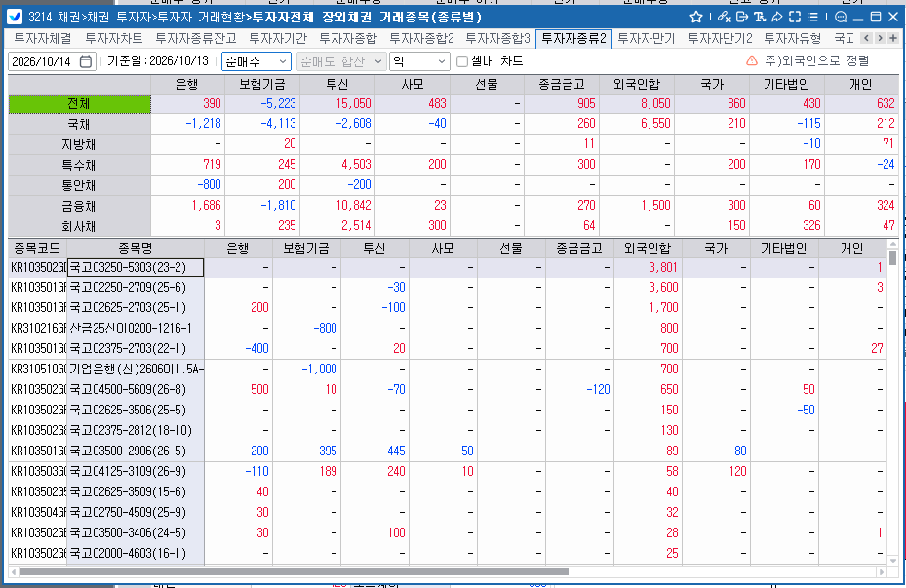The height and width of the screenshot is (588, 906).
Task: Open calendar picker next to 2026/10/14
Action: pyautogui.click(x=86, y=61)
